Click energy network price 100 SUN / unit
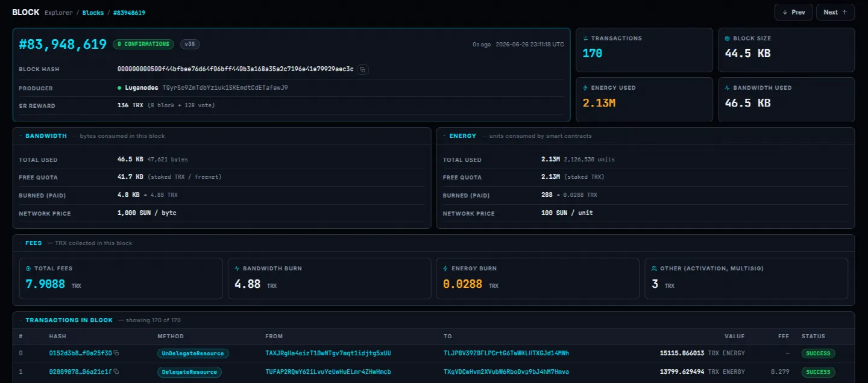The width and height of the screenshot is (868, 383). (x=567, y=213)
